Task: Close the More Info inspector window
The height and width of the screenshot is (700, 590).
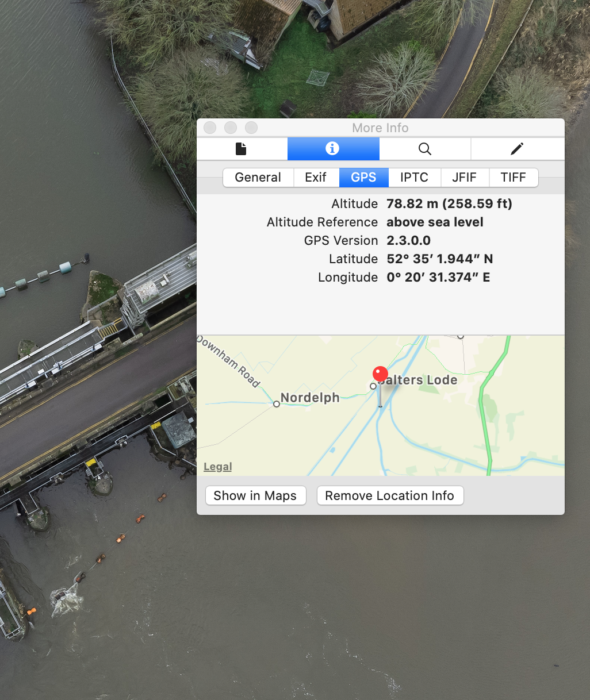Action: [x=210, y=128]
